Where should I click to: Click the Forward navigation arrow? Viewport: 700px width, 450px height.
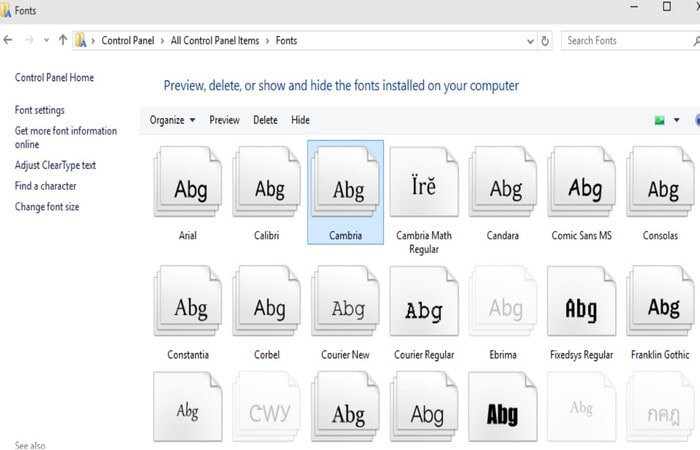click(x=29, y=40)
